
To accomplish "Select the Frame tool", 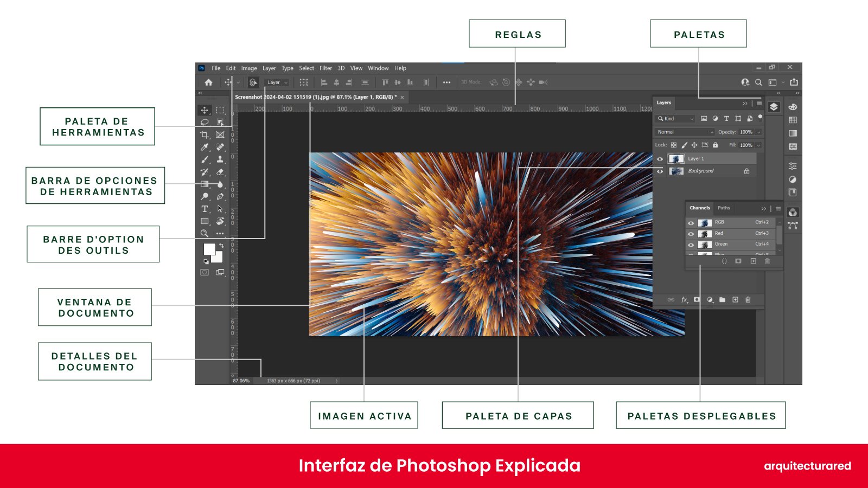I will (x=220, y=134).
